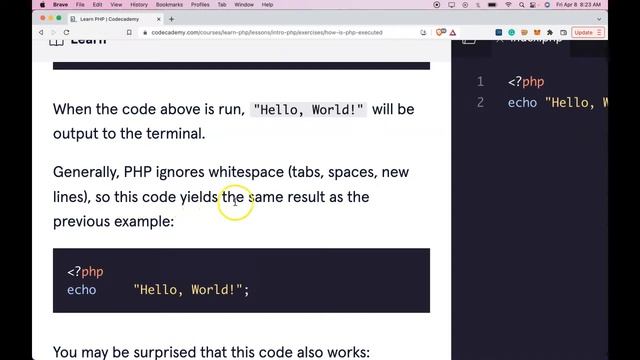This screenshot has height=360, width=640.
Task: Click the green circular extension icon
Action: click(x=511, y=32)
